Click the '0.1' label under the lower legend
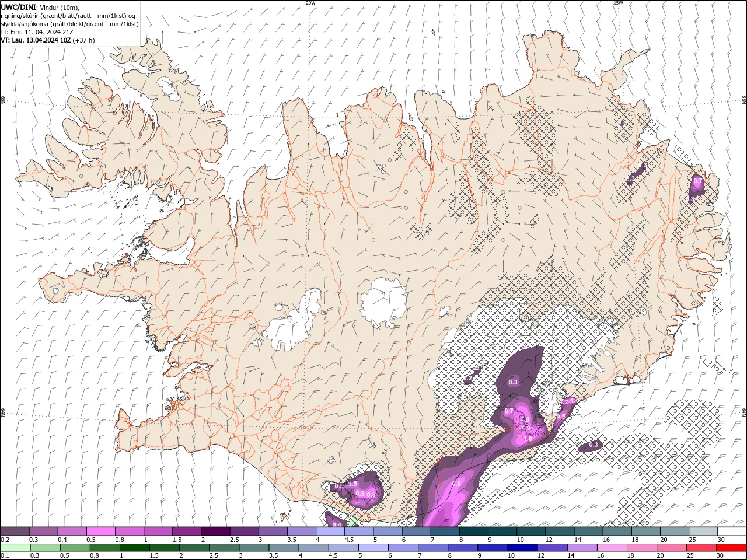Viewport: 747px width, 560px height. [x=5, y=555]
